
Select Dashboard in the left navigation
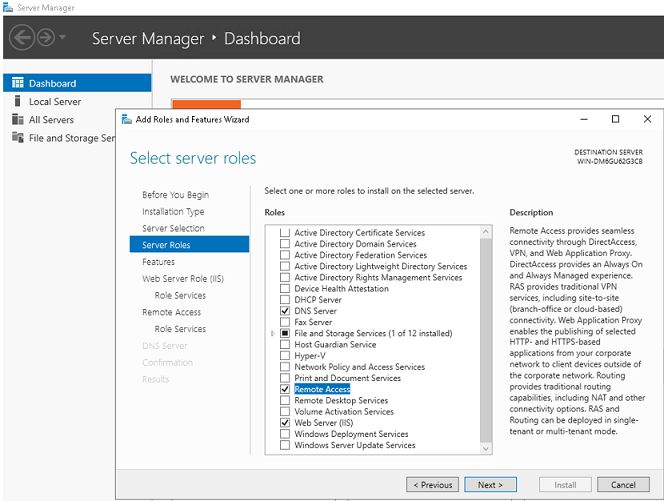[x=77, y=83]
